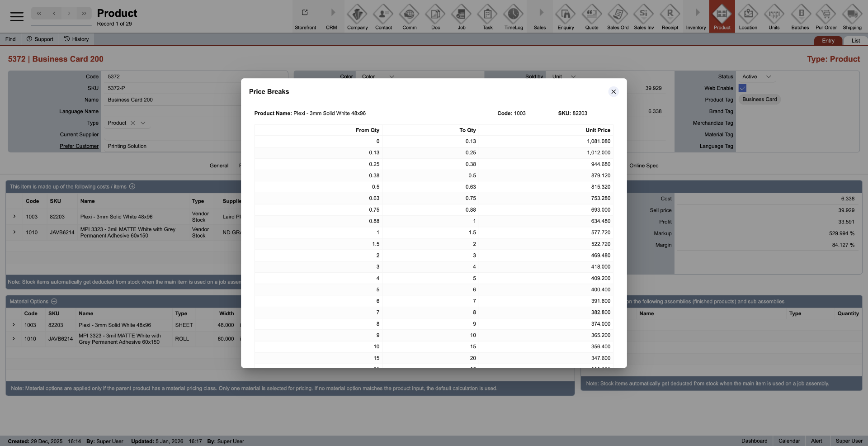
Task: Jump to the last record arrow
Action: pyautogui.click(x=84, y=14)
